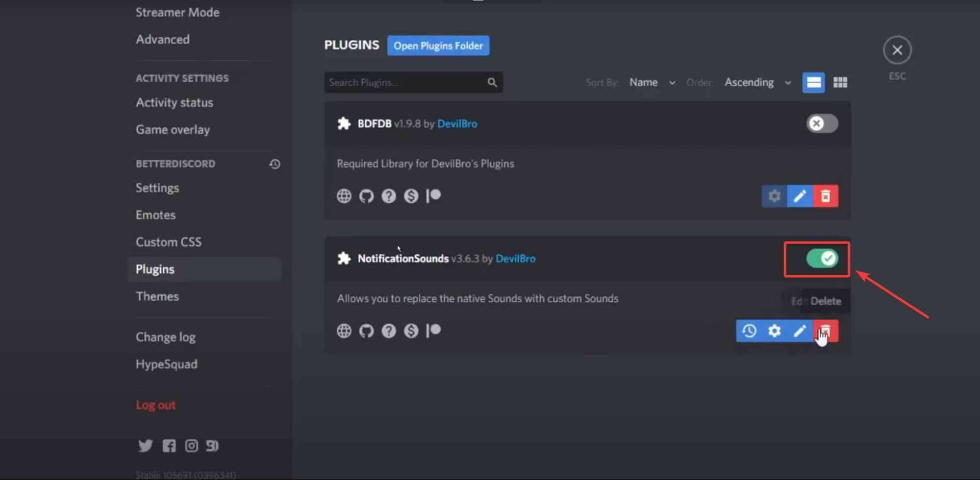Open NotificationSounds settings gear
The height and width of the screenshot is (480, 980).
pos(774,331)
